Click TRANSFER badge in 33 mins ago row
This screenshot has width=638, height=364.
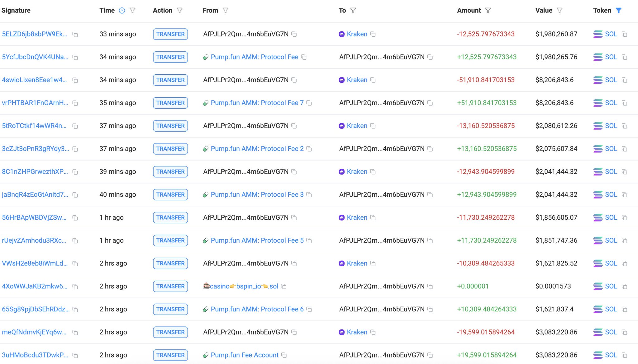(170, 34)
